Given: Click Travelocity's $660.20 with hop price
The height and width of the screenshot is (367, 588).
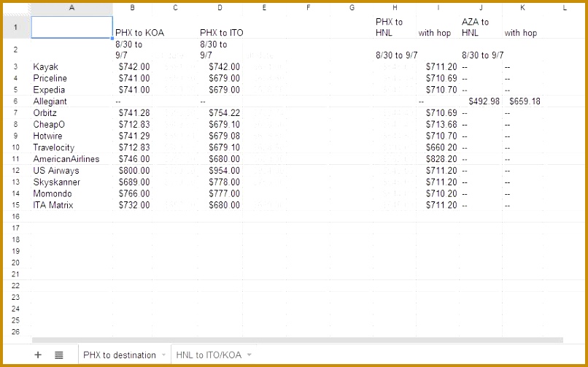Looking at the screenshot, I should coord(441,147).
